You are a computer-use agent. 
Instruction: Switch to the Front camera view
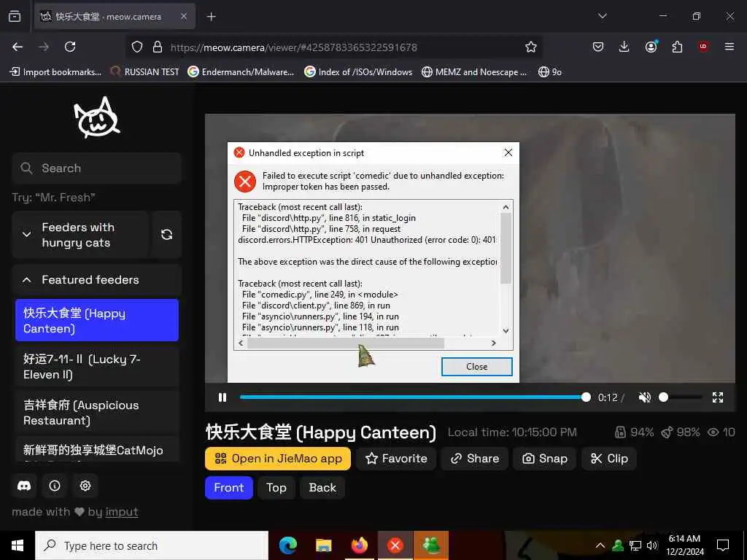pyautogui.click(x=228, y=488)
